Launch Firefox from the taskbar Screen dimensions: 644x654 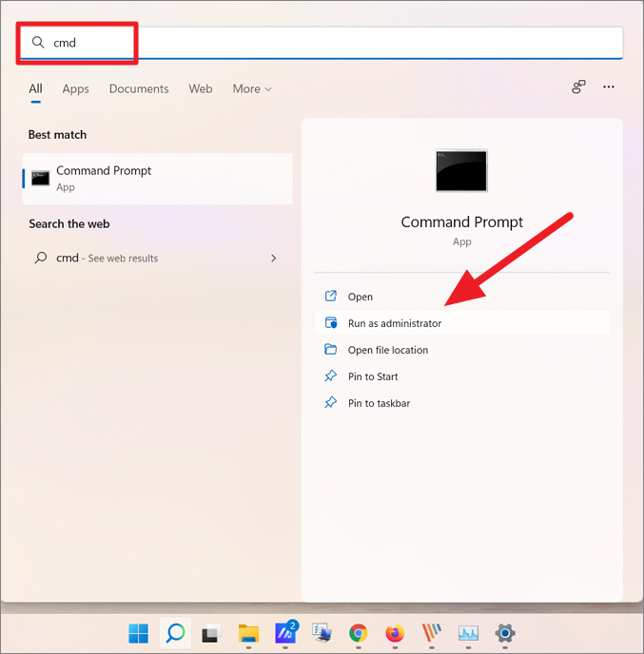[x=395, y=633]
